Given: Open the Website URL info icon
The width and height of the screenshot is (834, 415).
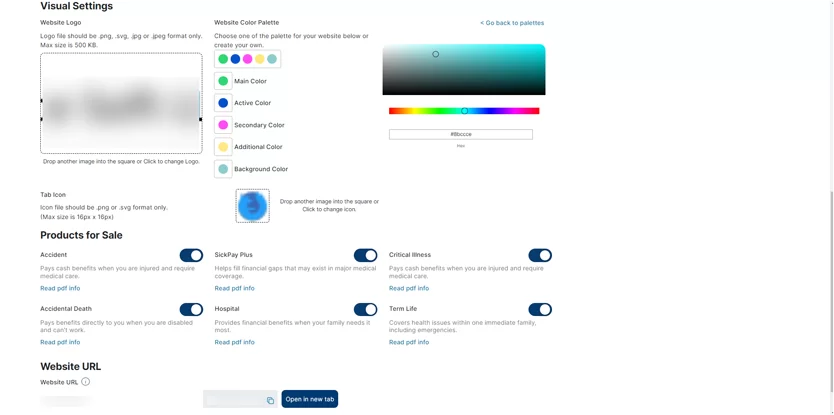Looking at the screenshot, I should [x=86, y=381].
